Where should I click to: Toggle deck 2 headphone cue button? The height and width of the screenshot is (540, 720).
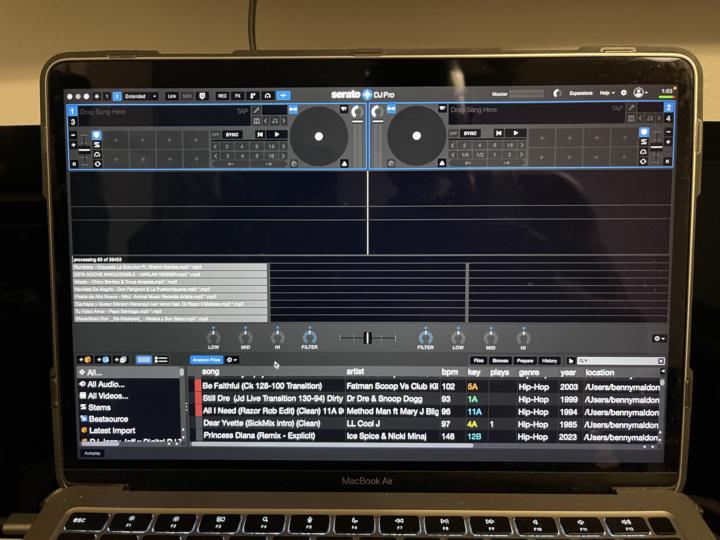(643, 152)
